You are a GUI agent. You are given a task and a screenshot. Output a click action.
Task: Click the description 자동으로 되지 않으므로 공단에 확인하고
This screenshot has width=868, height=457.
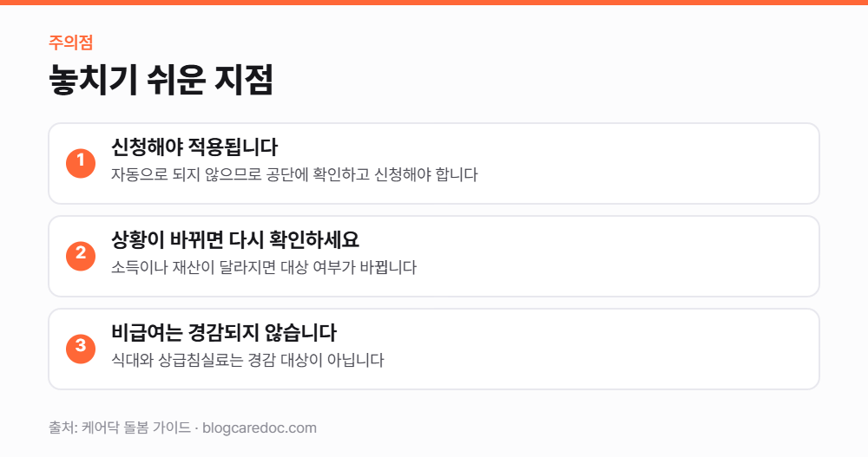tap(240, 175)
